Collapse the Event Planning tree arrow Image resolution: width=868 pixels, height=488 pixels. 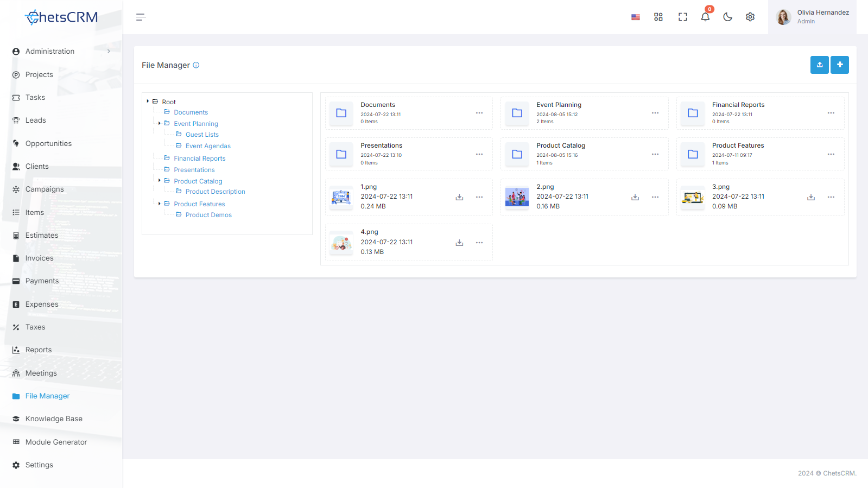159,123
